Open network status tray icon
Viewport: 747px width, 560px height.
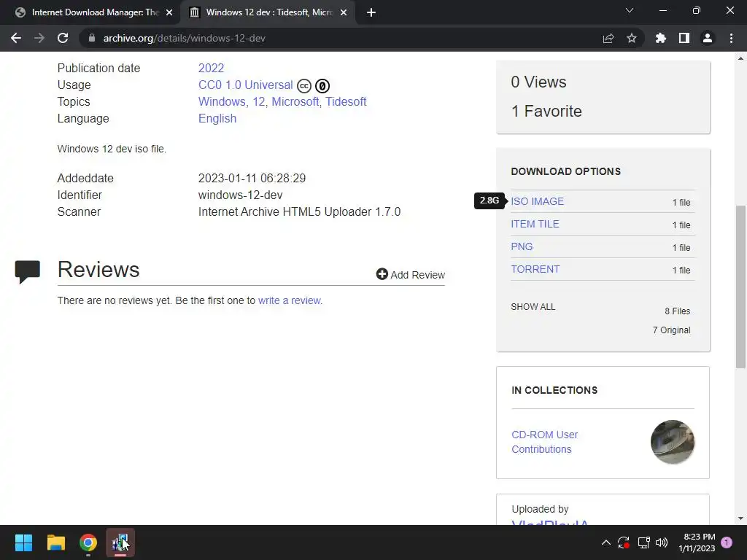click(643, 542)
